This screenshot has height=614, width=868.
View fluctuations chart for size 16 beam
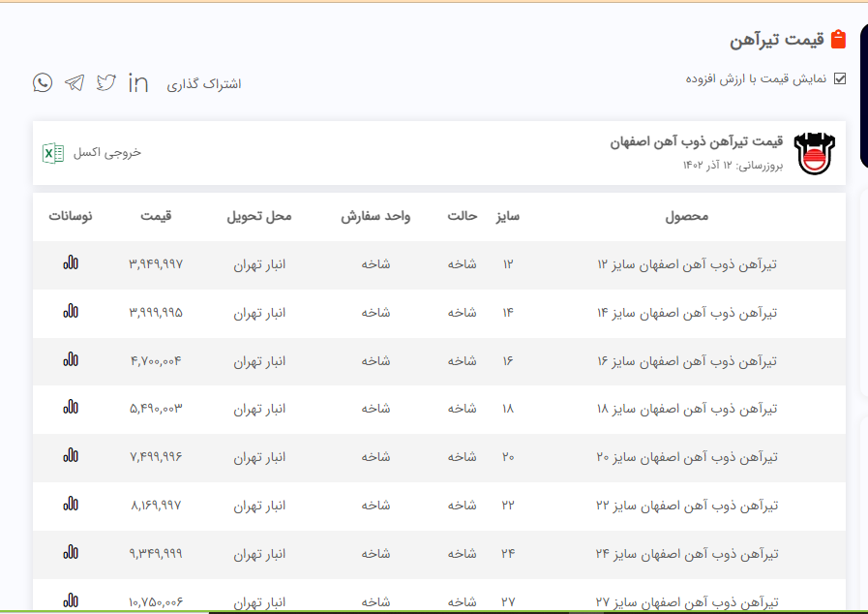pyautogui.click(x=71, y=359)
